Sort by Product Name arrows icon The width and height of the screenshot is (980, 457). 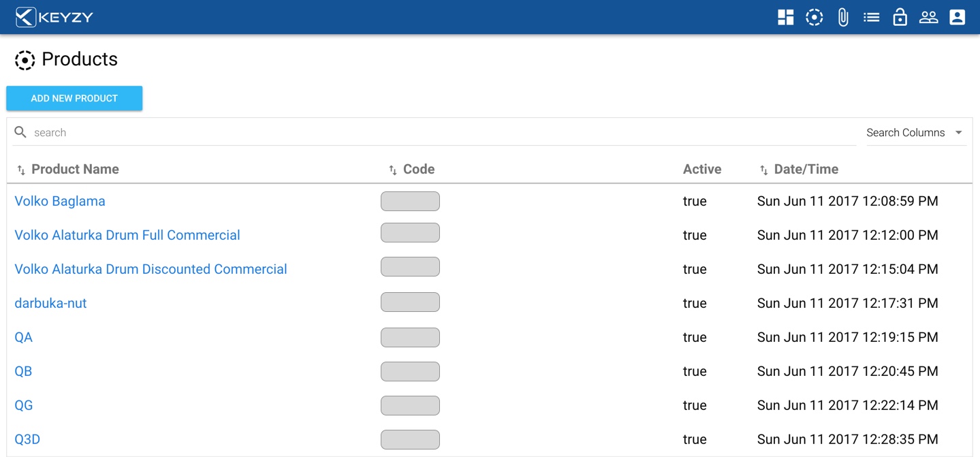pyautogui.click(x=21, y=170)
